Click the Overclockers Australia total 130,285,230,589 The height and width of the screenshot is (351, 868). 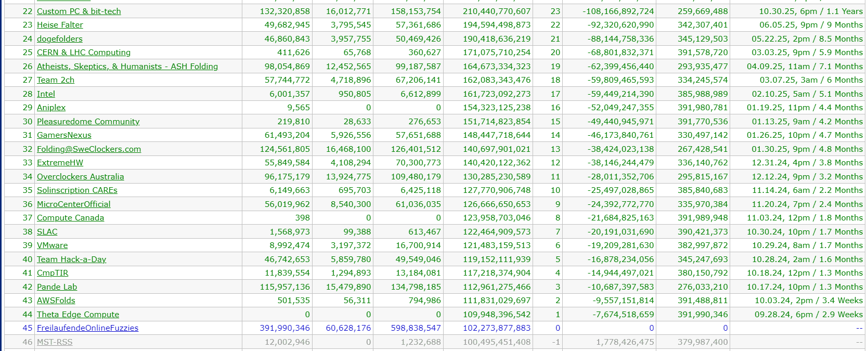[x=497, y=176]
